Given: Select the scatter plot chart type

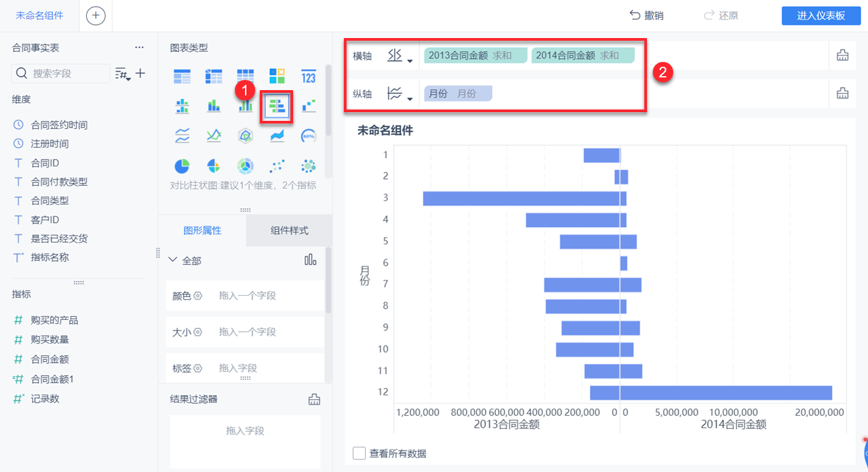Looking at the screenshot, I should [x=277, y=165].
